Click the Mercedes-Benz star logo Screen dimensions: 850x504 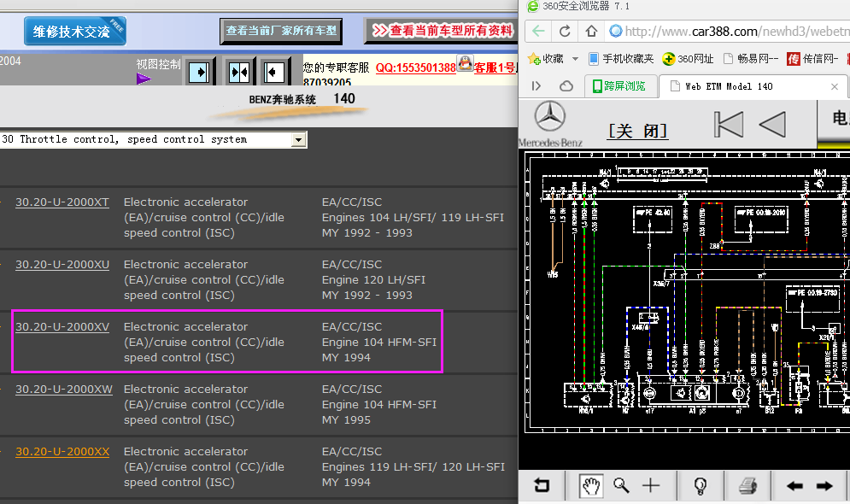(549, 116)
